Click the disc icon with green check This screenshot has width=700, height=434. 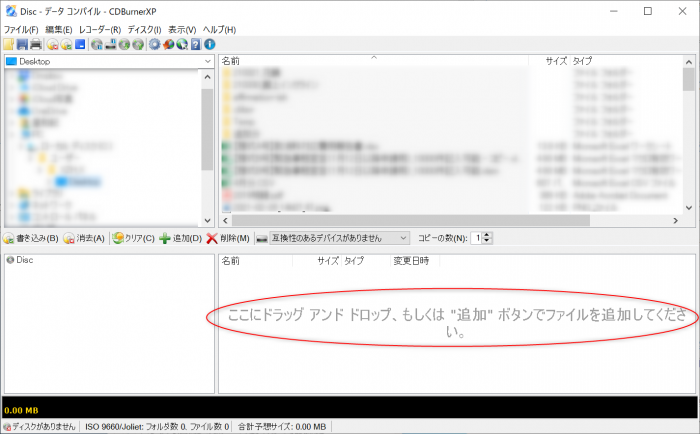coord(66,44)
